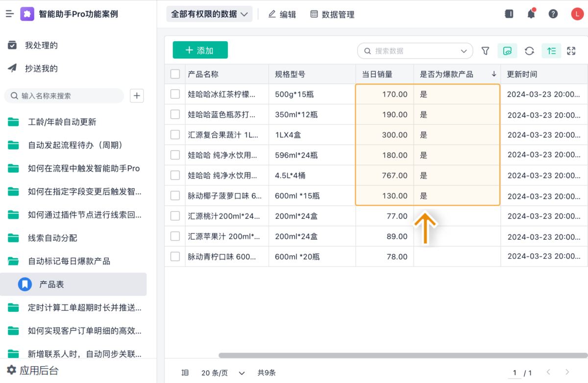This screenshot has height=383, width=588.
Task: Open the documentation book icon in header
Action: tap(509, 14)
